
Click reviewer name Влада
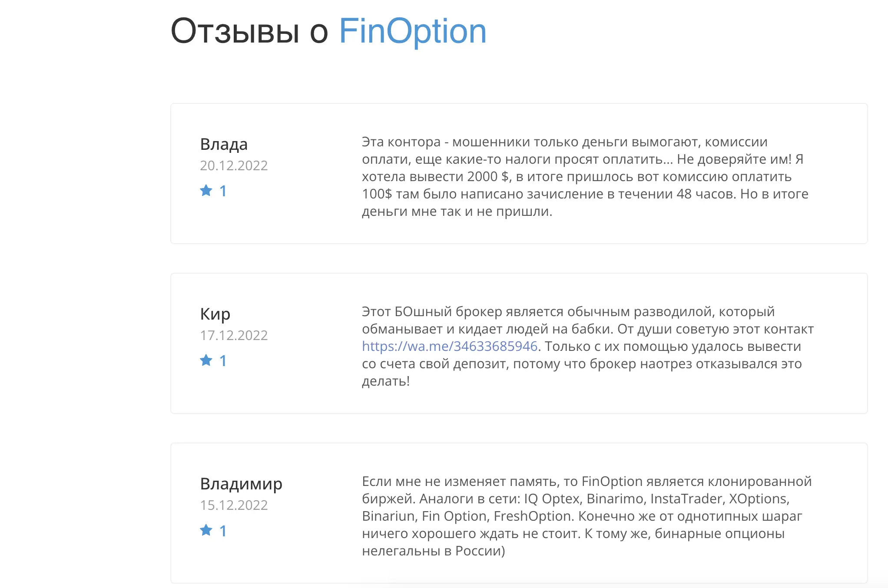click(224, 144)
